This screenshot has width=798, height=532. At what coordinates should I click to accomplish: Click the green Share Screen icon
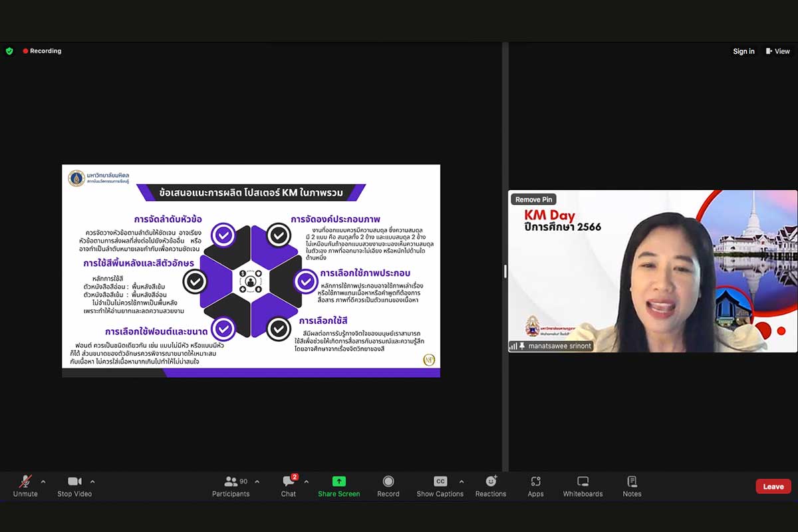pyautogui.click(x=338, y=482)
